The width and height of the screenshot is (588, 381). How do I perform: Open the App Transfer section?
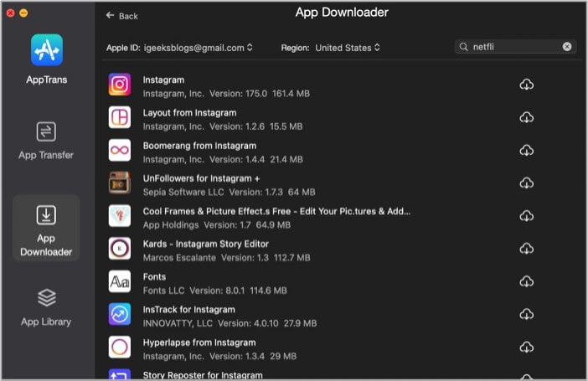(x=46, y=141)
